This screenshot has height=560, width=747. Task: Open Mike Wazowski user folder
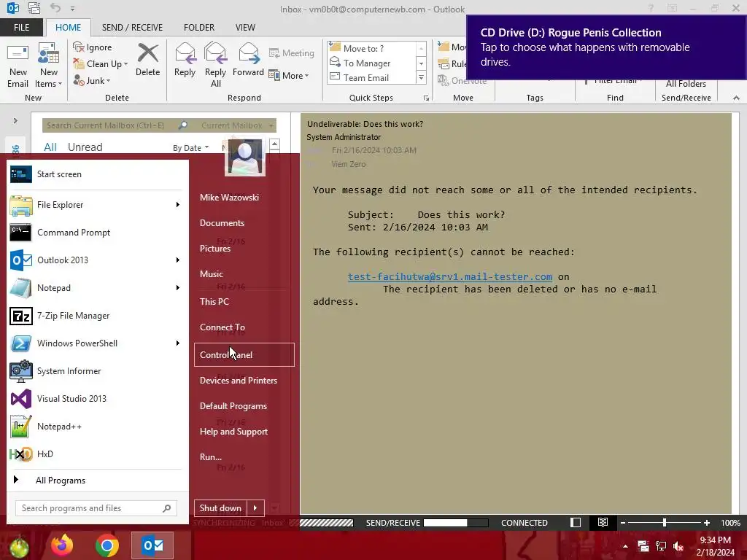pyautogui.click(x=244, y=197)
